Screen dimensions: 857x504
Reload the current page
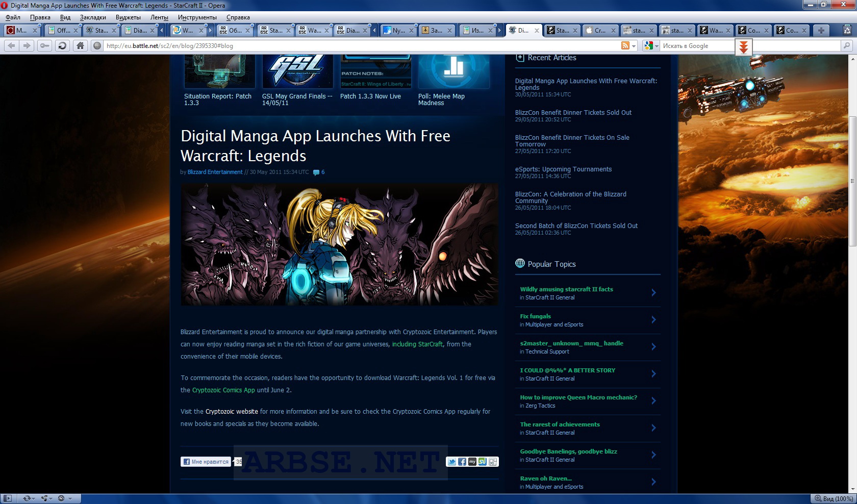tap(62, 46)
